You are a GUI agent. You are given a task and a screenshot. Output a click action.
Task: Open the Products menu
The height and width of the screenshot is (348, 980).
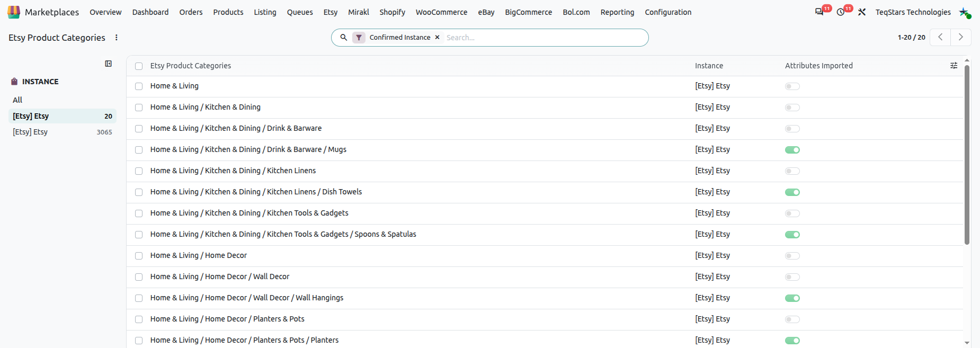228,12
